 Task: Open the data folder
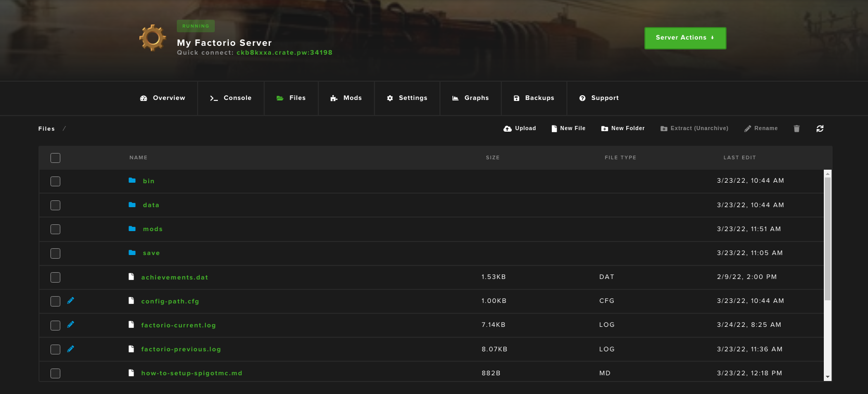151,205
